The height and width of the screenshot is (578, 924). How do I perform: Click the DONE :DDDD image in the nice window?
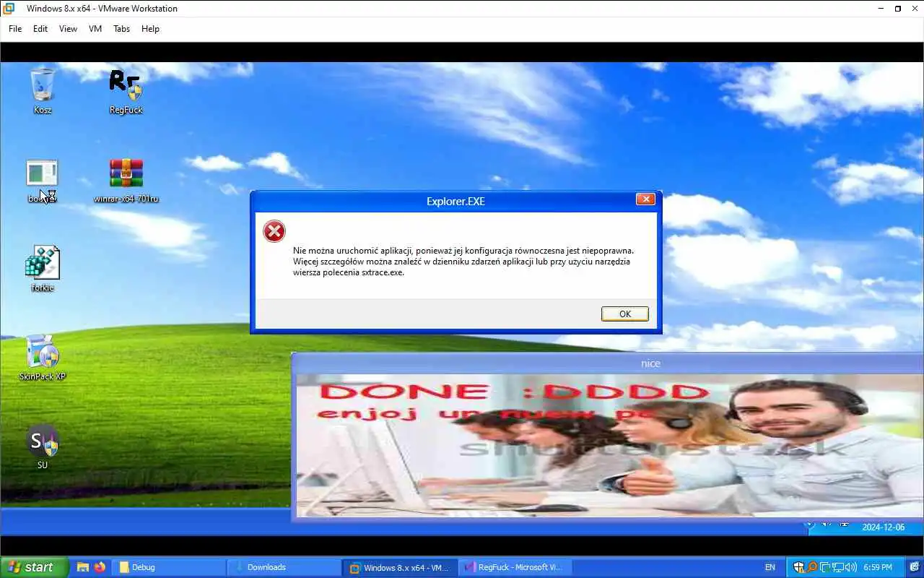click(x=611, y=445)
